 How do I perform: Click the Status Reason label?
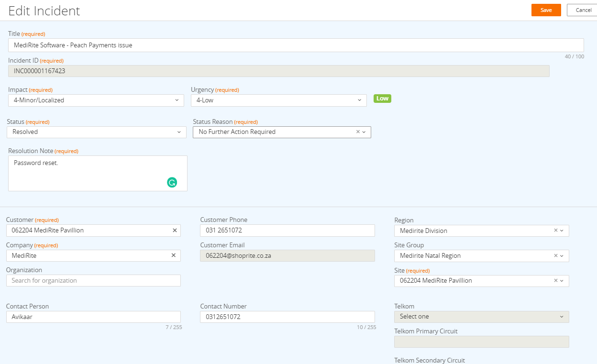pyautogui.click(x=212, y=122)
